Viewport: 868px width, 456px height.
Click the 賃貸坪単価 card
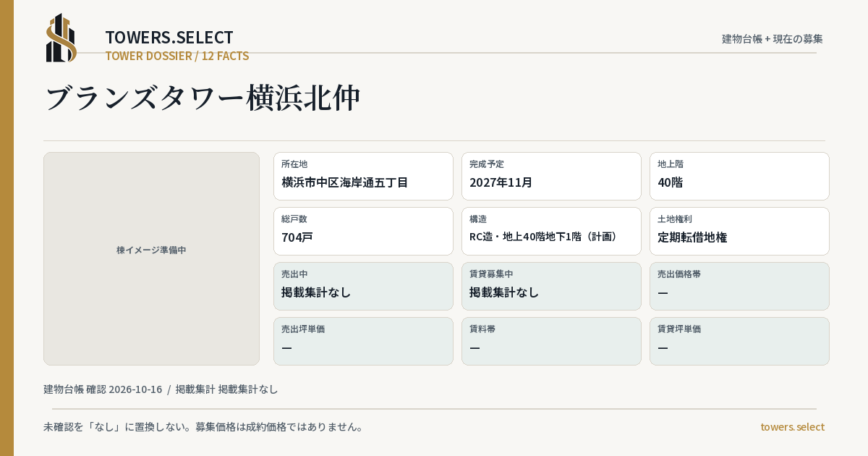(x=739, y=341)
